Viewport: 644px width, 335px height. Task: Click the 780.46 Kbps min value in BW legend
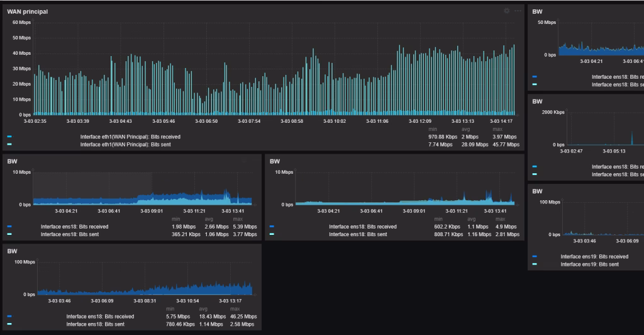tap(182, 324)
